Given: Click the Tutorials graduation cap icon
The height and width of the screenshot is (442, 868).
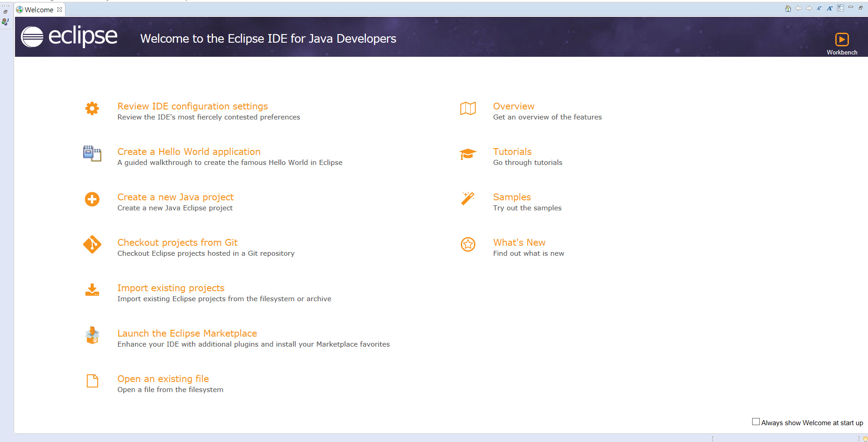Looking at the screenshot, I should [x=468, y=154].
